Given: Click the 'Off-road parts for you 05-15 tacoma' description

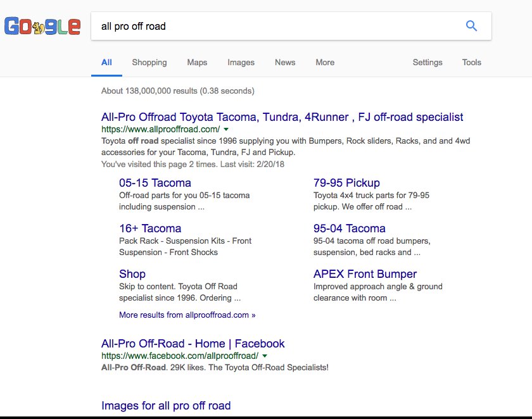Looking at the screenshot, I should [x=184, y=201].
